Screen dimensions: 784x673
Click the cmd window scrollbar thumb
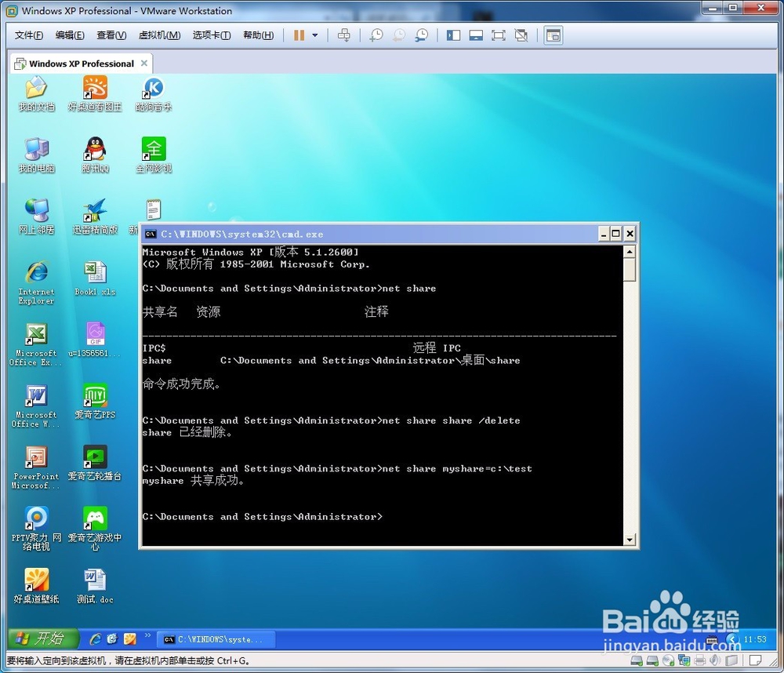(630, 270)
